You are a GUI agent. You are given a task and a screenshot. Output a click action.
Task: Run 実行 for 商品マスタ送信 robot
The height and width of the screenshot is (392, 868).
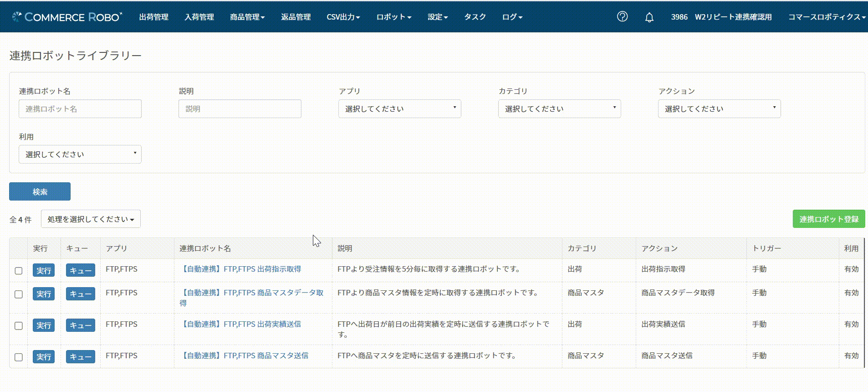click(x=44, y=357)
